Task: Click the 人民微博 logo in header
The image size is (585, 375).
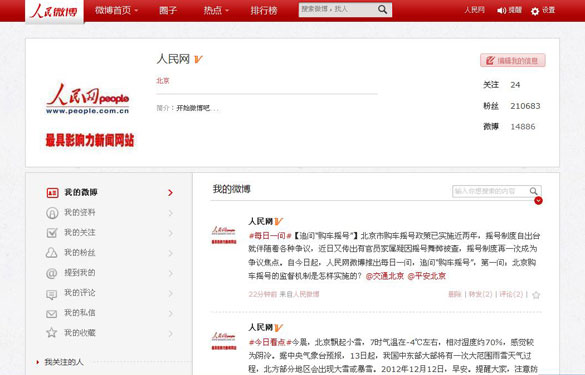Action: (x=54, y=11)
